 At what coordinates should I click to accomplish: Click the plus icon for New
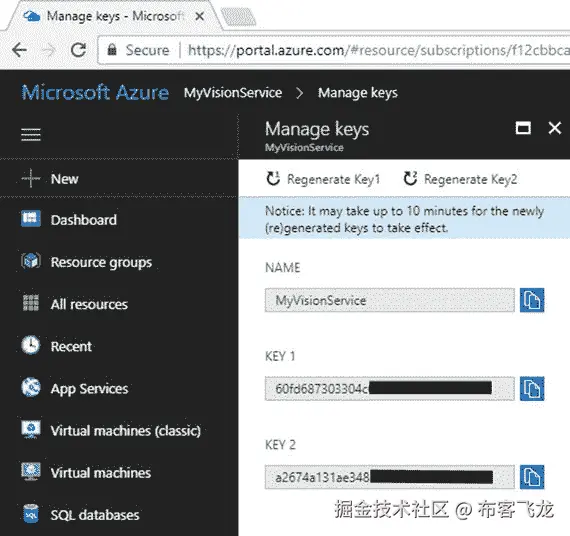31,178
